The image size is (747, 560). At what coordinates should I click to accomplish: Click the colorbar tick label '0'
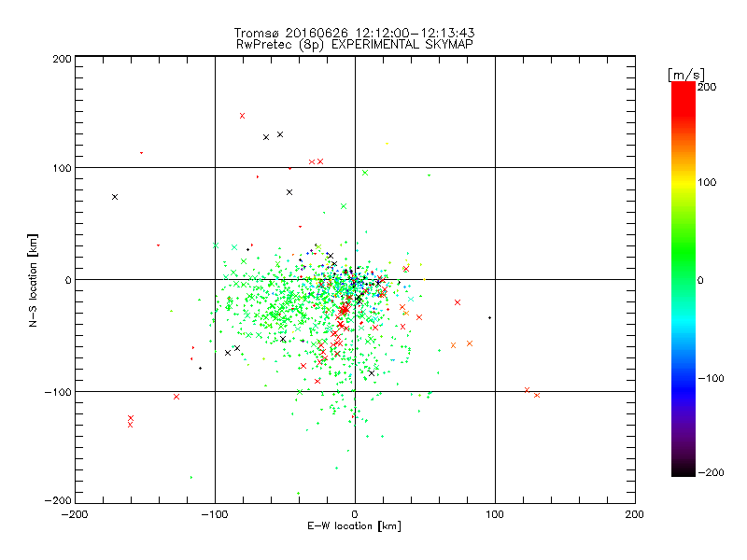point(700,281)
